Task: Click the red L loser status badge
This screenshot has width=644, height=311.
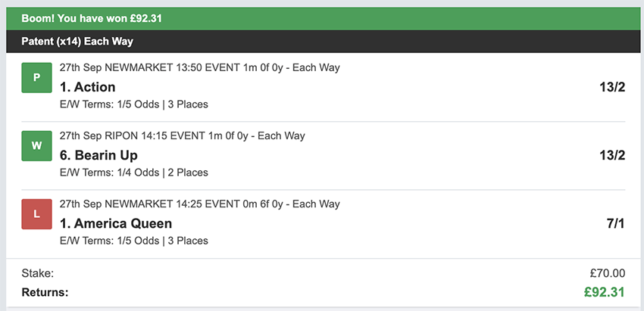Action: pyautogui.click(x=36, y=213)
